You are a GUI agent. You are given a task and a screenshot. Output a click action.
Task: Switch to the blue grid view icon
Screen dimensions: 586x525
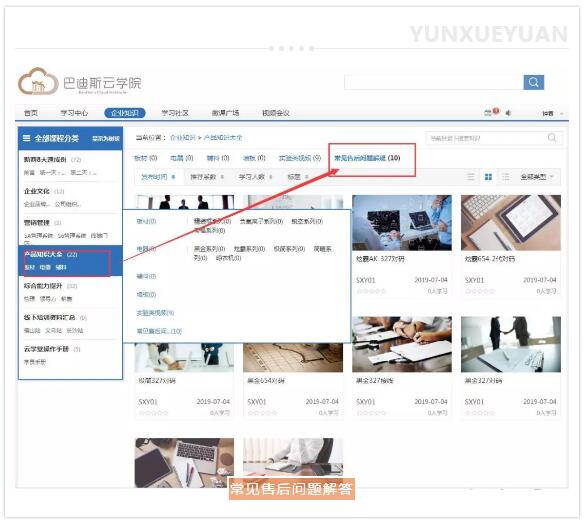[488, 177]
